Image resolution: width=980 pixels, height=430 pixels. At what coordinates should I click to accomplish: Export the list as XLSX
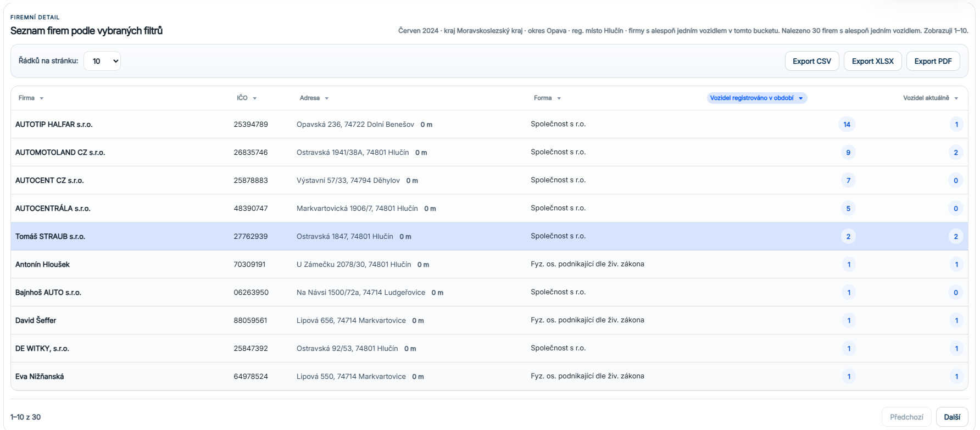[x=873, y=61]
